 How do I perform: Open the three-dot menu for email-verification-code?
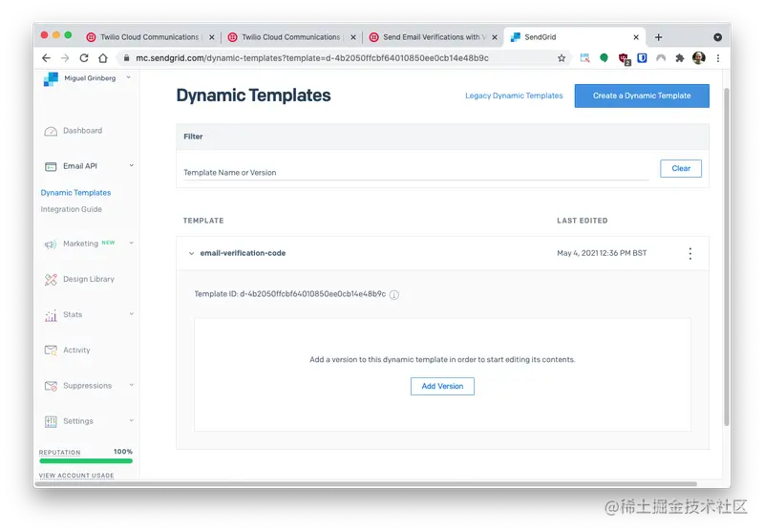[x=690, y=253]
